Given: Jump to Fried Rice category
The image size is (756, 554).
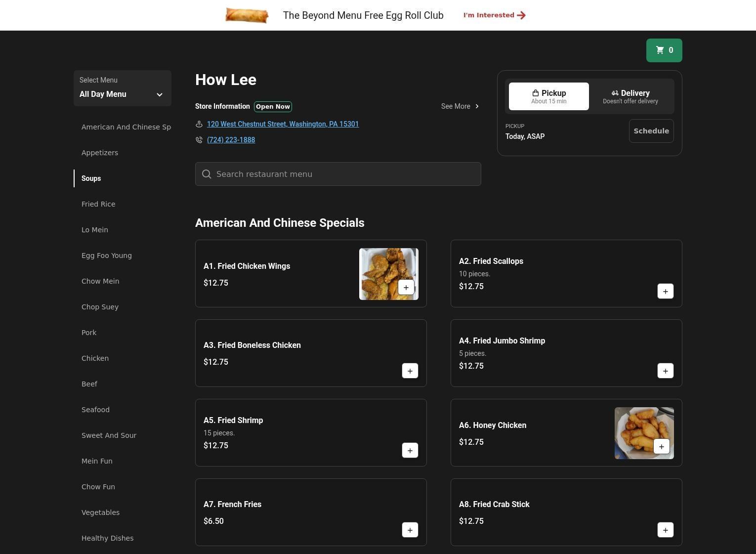Looking at the screenshot, I should (98, 204).
